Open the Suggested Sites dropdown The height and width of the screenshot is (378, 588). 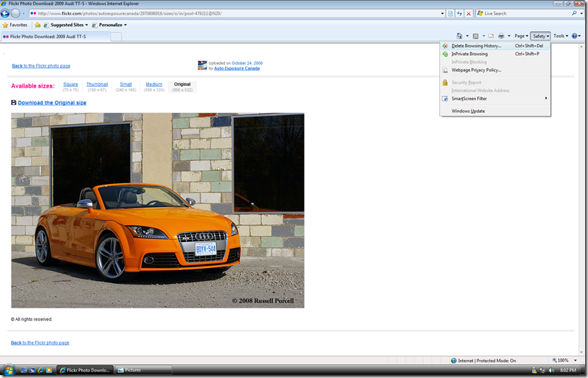[x=66, y=25]
